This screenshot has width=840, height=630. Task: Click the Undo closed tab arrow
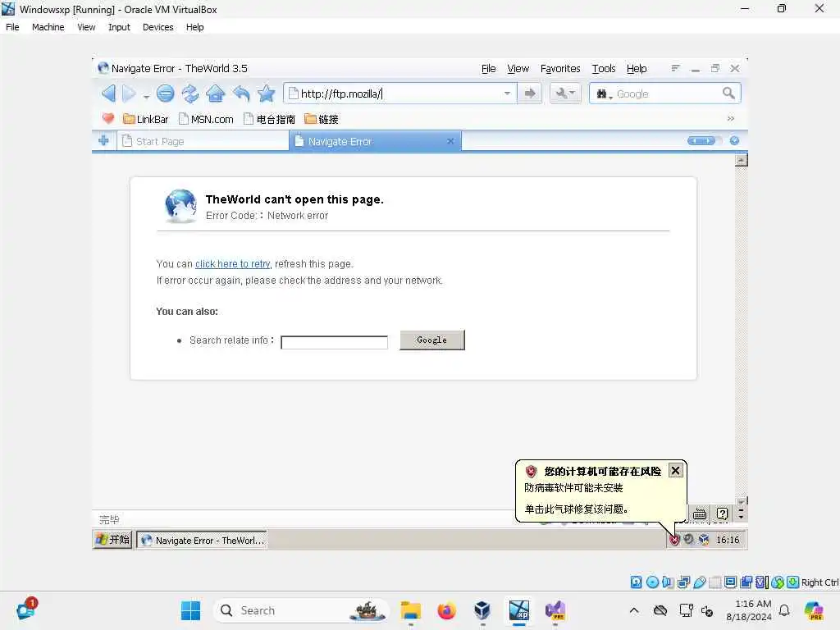pyautogui.click(x=241, y=94)
